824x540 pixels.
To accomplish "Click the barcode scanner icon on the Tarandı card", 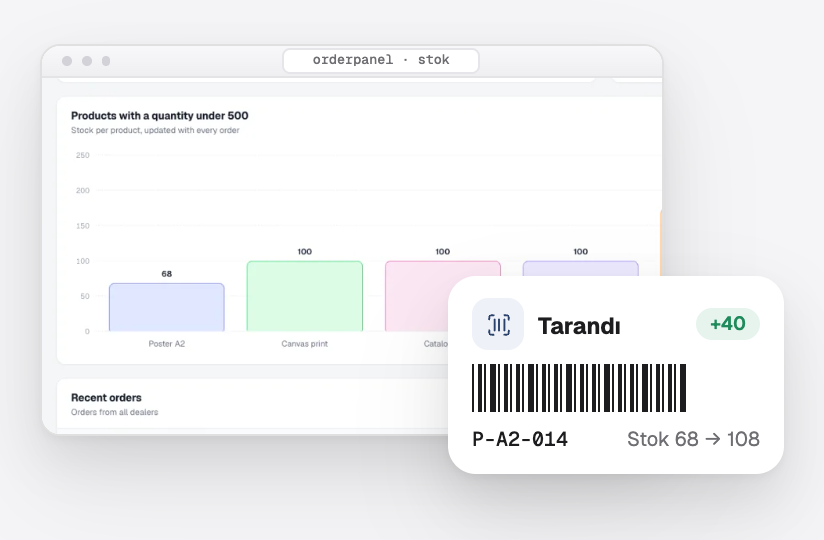I will tap(498, 324).
